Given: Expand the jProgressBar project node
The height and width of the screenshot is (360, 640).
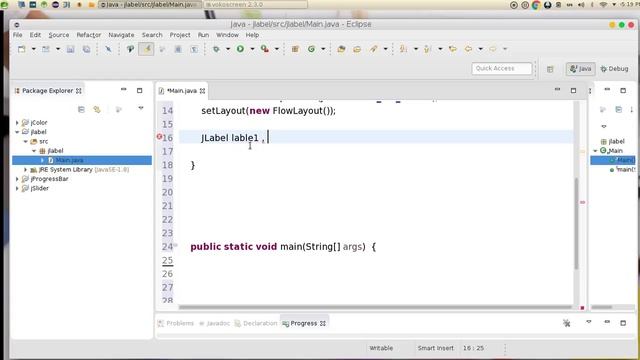Looking at the screenshot, I should click(17, 179).
